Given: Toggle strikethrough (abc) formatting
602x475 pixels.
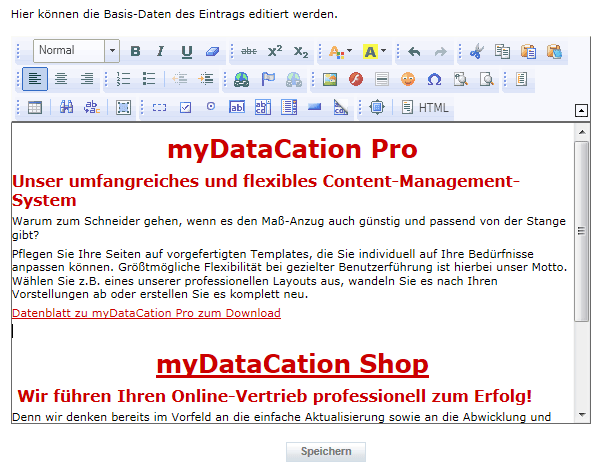Looking at the screenshot, I should coord(249,51).
